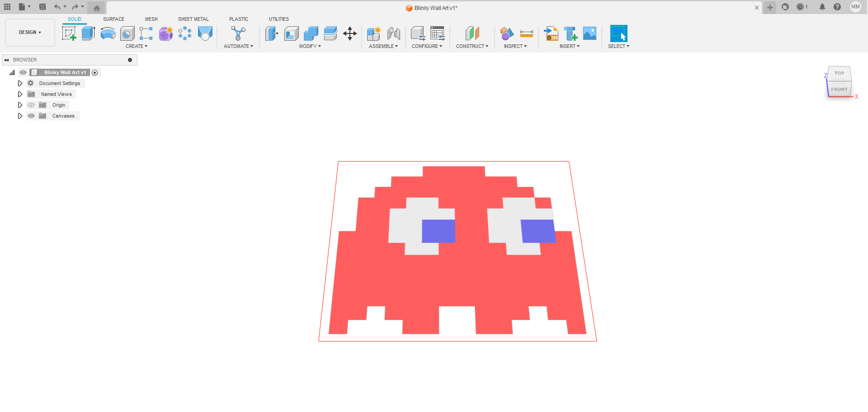Open job status clock icon
Image resolution: width=868 pixels, height=412 pixels.
pyautogui.click(x=802, y=7)
